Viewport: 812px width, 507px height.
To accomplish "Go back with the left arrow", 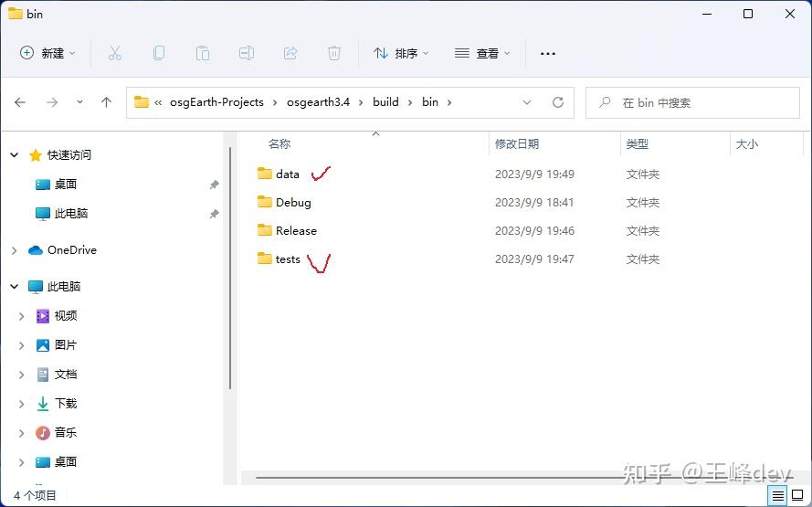I will [20, 102].
